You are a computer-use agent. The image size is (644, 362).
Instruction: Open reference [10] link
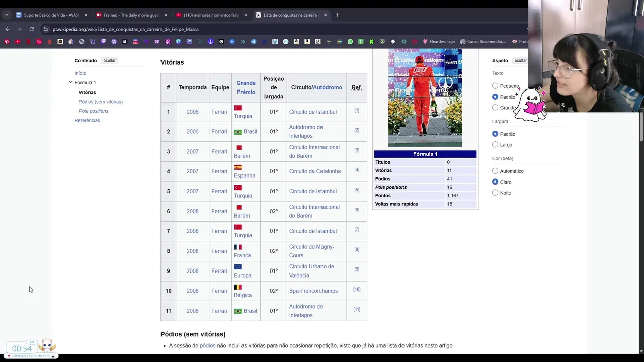[357, 289]
